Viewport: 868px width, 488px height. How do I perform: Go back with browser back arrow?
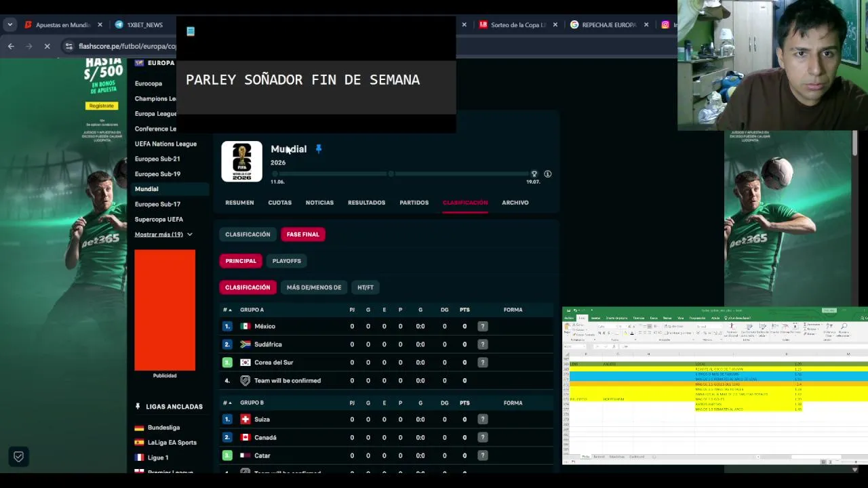click(x=11, y=46)
